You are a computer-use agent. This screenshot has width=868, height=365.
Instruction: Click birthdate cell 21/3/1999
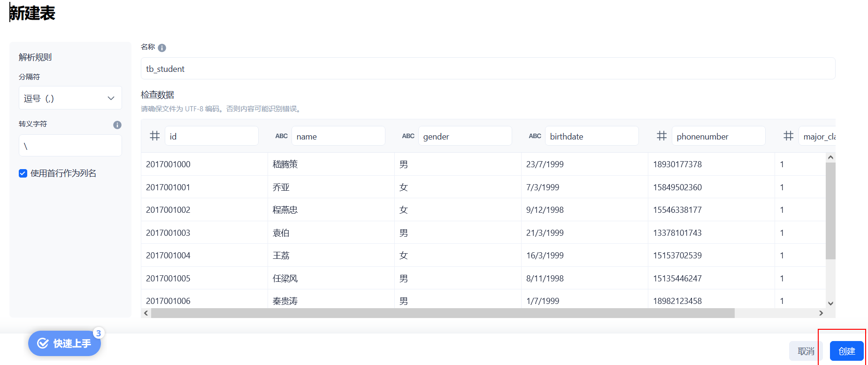point(584,233)
